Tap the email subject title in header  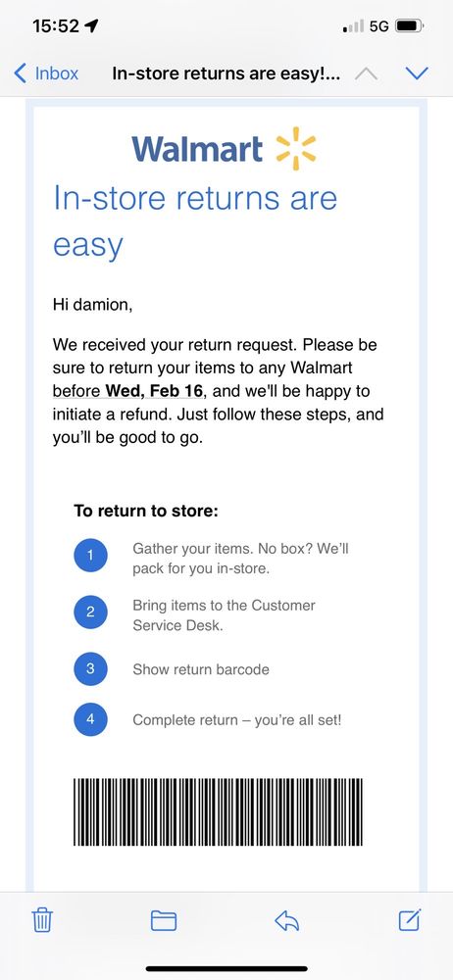226,73
